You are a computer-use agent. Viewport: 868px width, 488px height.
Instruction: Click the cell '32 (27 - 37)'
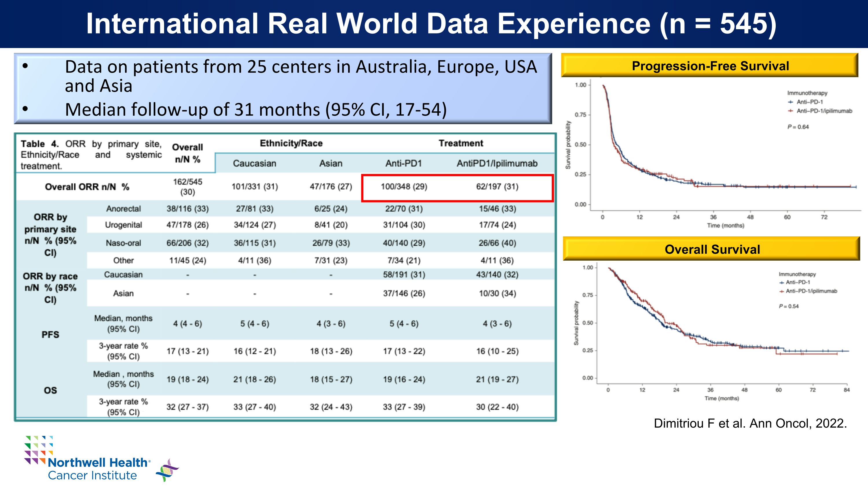click(x=187, y=407)
